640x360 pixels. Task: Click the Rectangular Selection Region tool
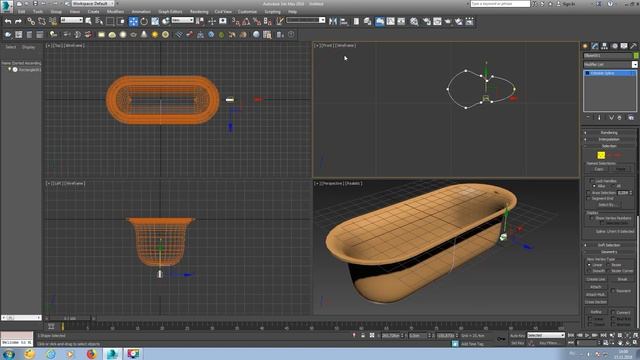pyautogui.click(x=110, y=21)
